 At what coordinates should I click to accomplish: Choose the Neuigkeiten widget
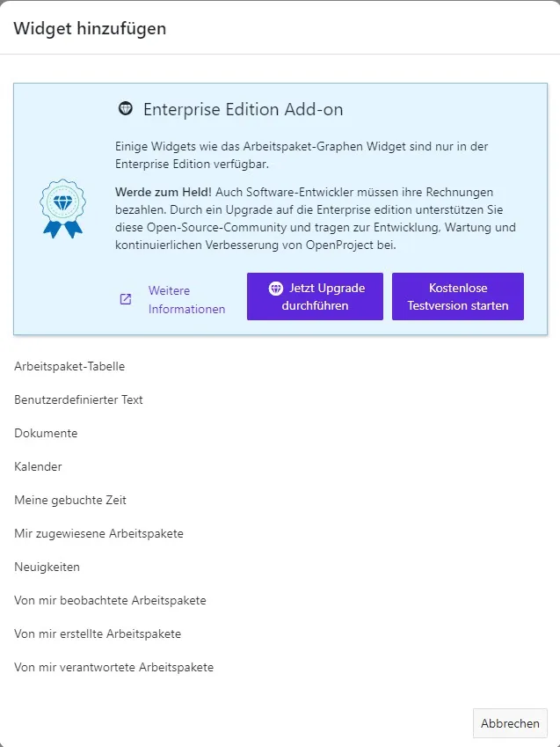point(47,567)
